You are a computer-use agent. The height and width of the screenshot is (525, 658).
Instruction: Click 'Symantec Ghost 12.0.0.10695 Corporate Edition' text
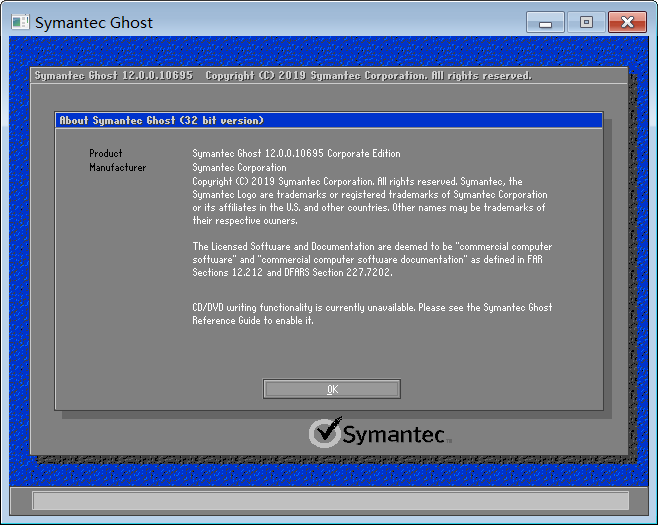296,153
